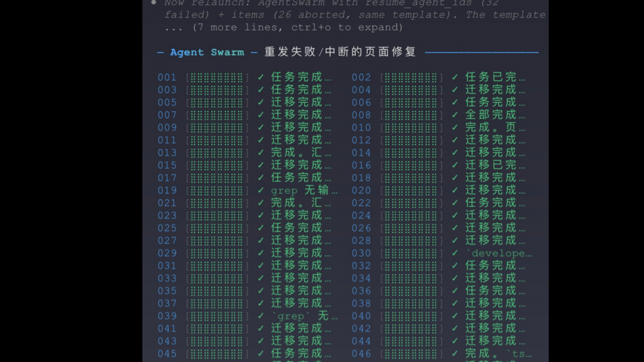Click agent 003's '任务完成…' status

[301, 90]
